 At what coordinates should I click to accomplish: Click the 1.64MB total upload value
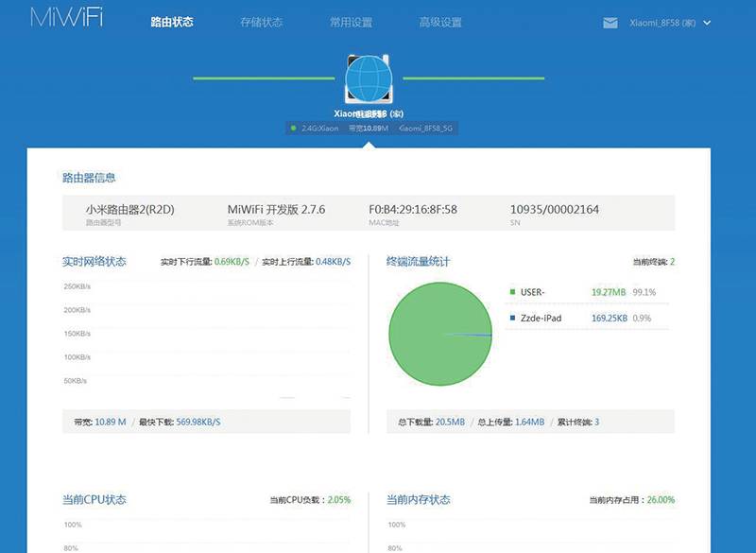pyautogui.click(x=530, y=422)
